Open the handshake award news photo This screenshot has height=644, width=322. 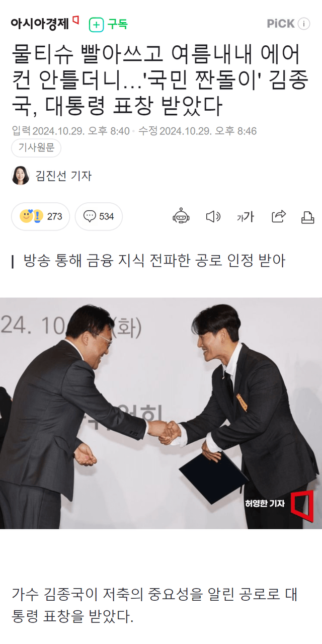[161, 413]
